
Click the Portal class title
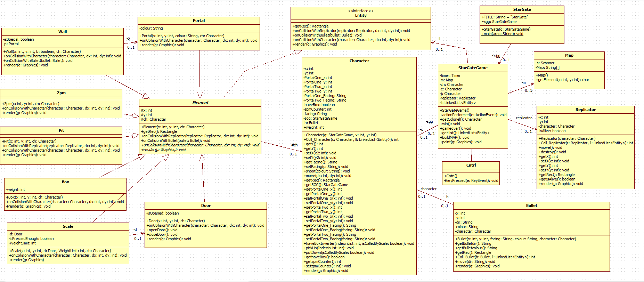[199, 21]
